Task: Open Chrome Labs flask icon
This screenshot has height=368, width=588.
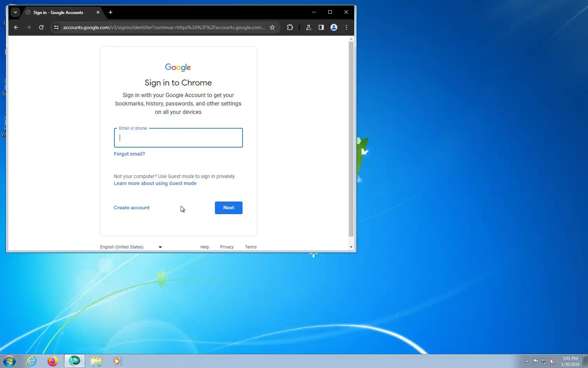Action: [308, 27]
